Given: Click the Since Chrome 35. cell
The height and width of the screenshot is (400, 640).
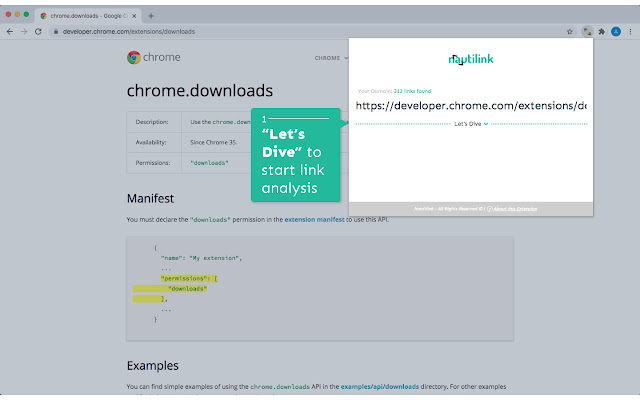Looking at the screenshot, I should coord(213,142).
